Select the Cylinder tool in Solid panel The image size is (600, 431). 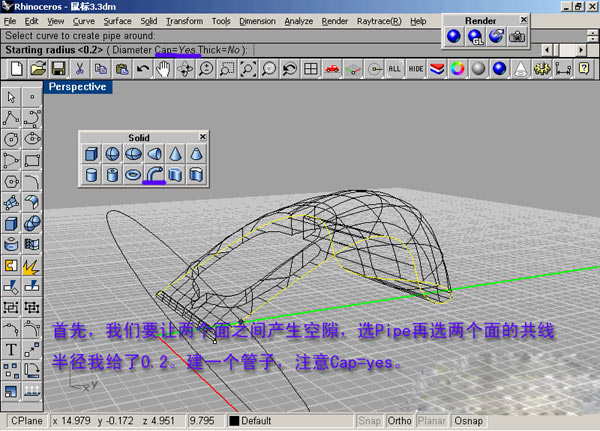click(x=91, y=175)
